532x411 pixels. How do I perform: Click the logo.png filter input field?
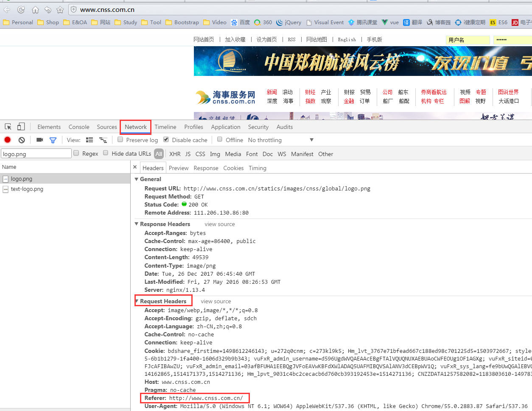coord(36,154)
